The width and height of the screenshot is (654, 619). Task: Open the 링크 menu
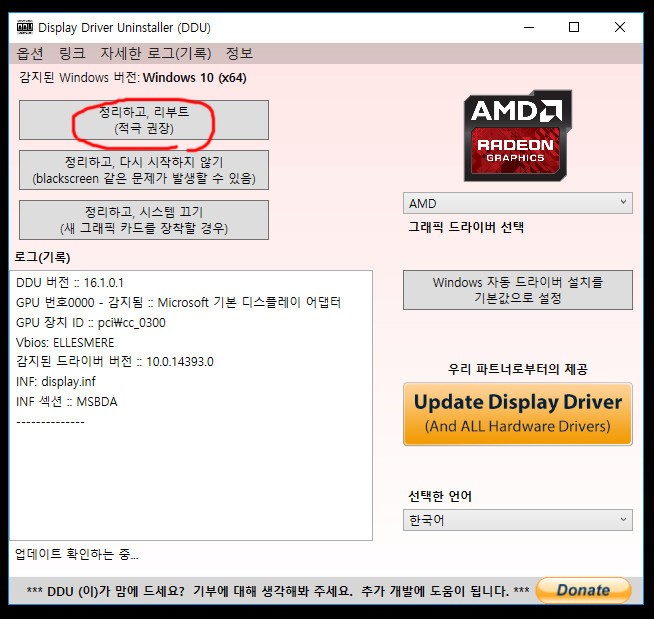(x=72, y=53)
